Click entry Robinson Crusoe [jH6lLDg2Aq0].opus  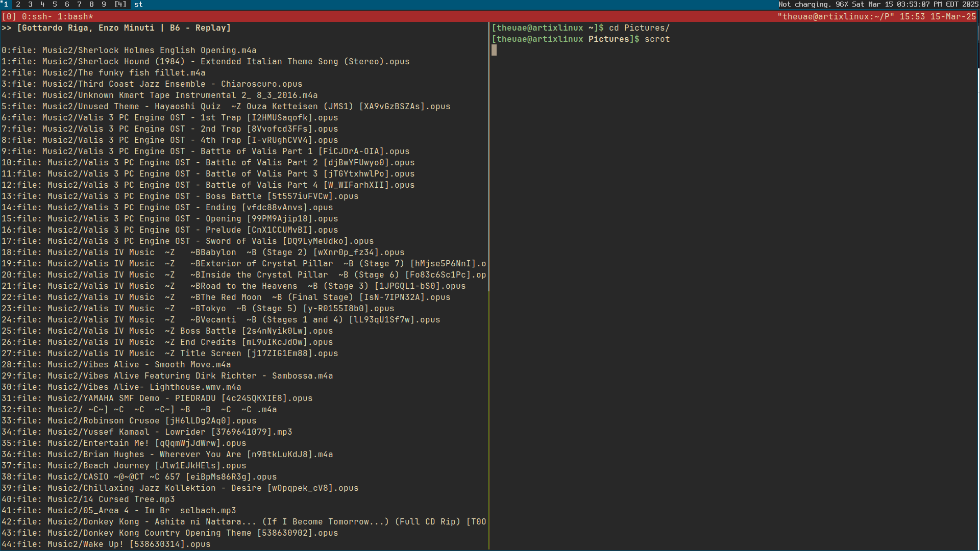coord(129,421)
